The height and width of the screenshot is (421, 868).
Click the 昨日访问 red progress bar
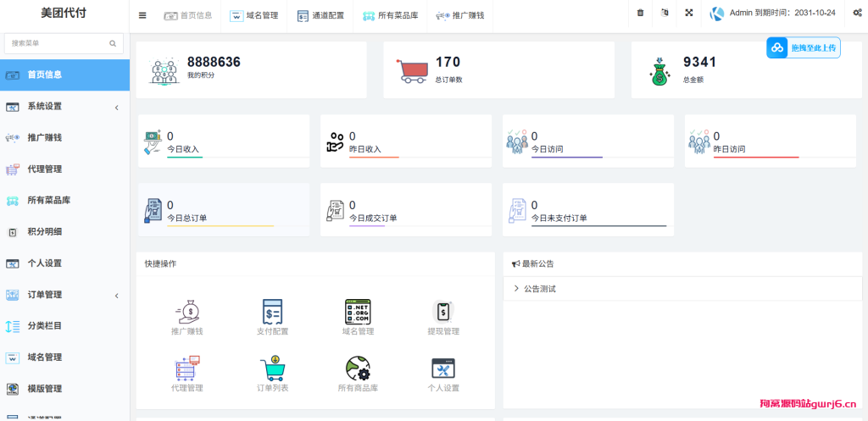pos(756,158)
